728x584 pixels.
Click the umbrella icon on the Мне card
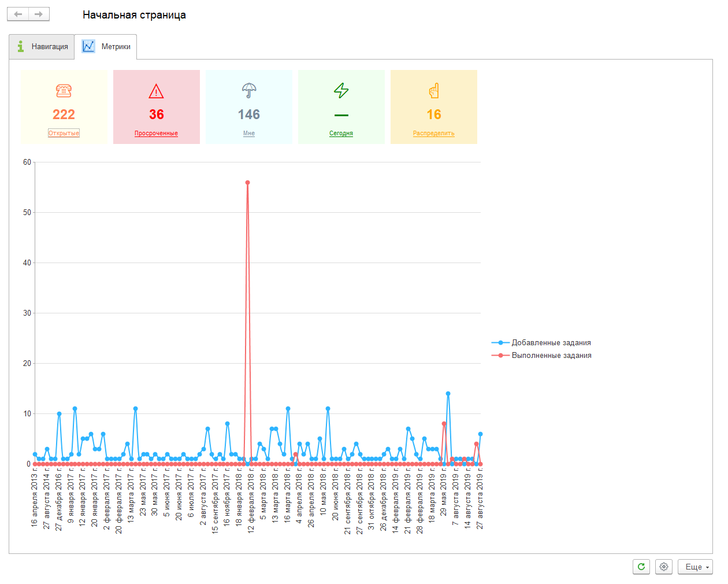coord(249,90)
